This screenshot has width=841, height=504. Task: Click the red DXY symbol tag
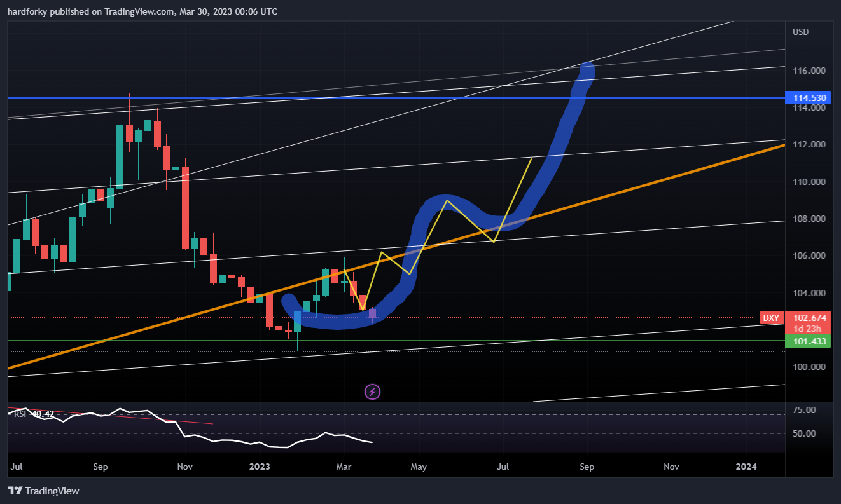[x=771, y=318]
